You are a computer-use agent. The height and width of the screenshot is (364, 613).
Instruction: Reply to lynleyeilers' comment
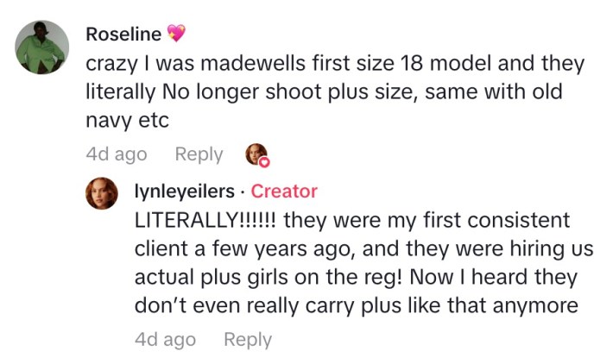(x=248, y=340)
